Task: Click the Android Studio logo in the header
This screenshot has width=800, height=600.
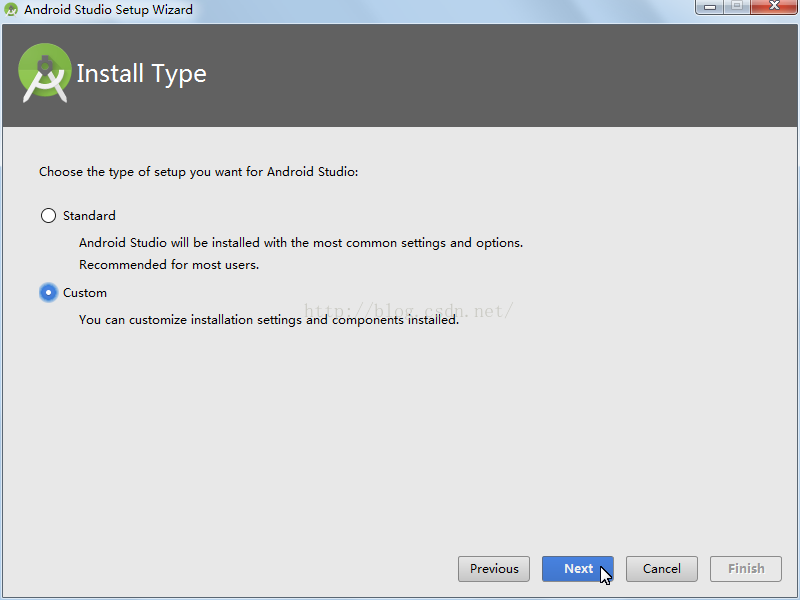Action: [x=45, y=73]
